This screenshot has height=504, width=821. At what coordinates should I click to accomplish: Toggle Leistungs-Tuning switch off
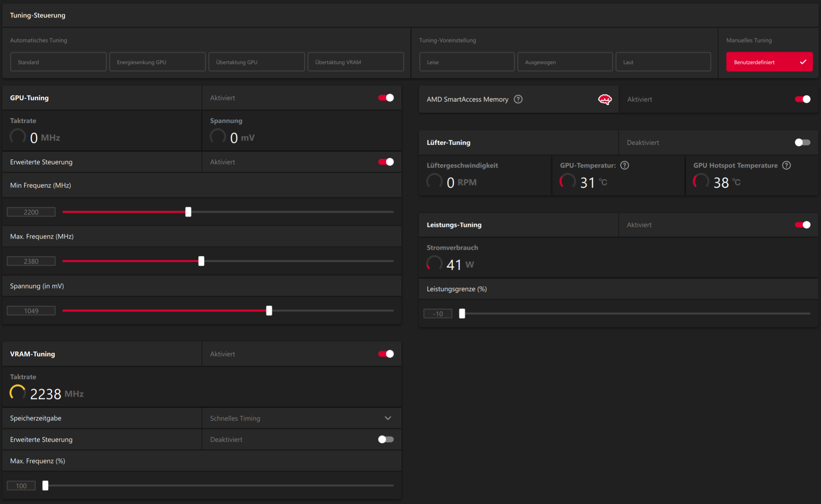click(802, 225)
